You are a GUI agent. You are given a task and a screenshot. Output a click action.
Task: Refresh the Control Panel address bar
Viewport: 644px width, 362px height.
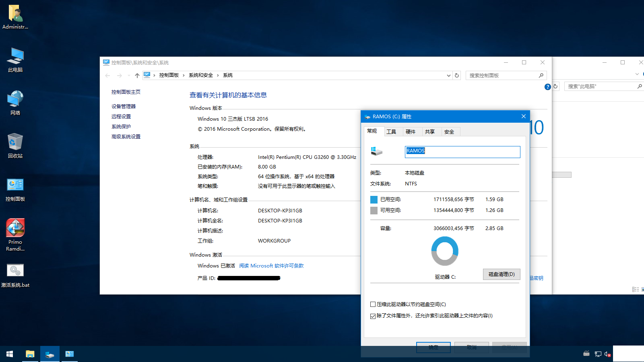pyautogui.click(x=457, y=76)
